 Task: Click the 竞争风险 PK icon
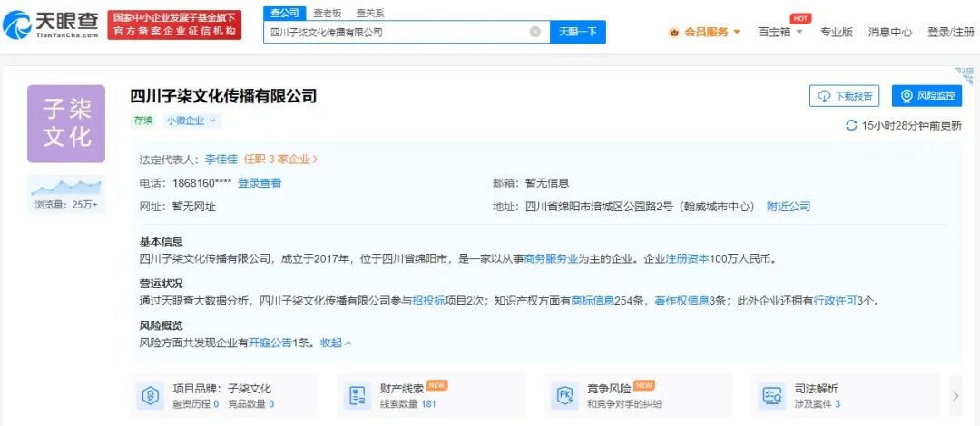pyautogui.click(x=563, y=395)
